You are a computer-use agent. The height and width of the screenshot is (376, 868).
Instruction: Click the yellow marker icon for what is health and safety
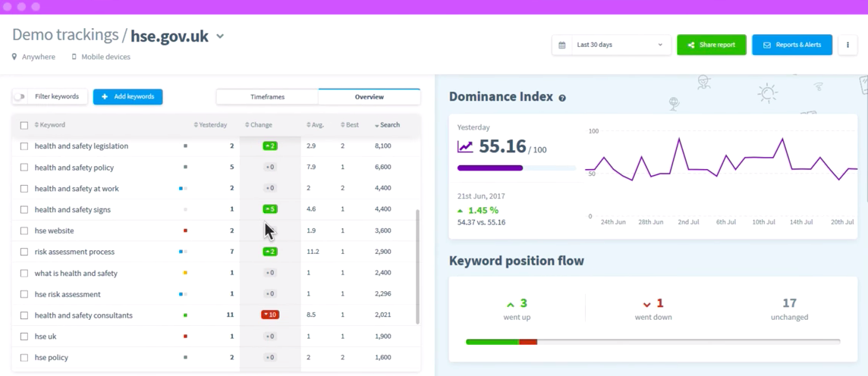coord(185,273)
